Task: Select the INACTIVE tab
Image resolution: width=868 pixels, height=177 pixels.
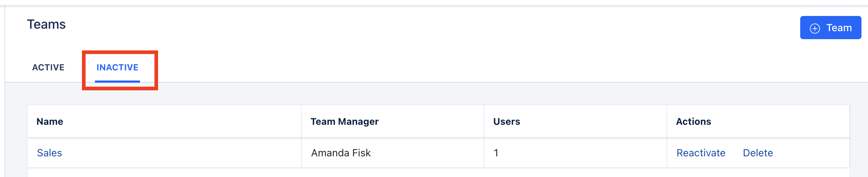Action: click(x=117, y=67)
